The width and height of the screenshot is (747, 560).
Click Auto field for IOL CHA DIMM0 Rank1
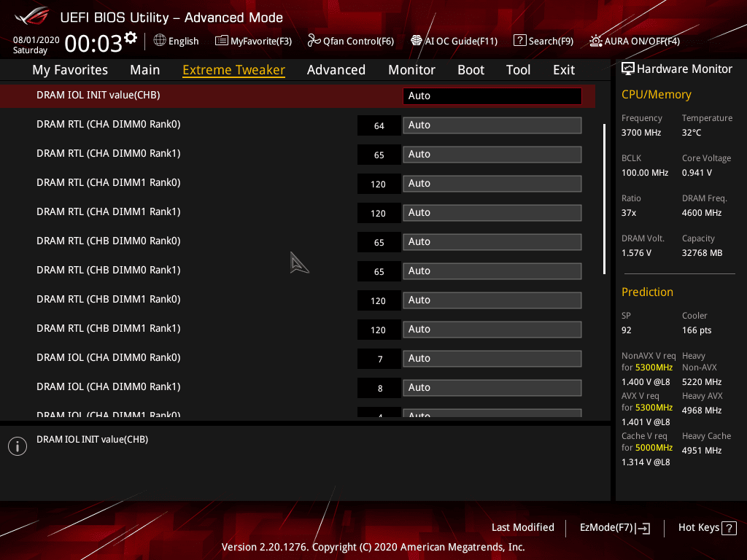point(492,388)
